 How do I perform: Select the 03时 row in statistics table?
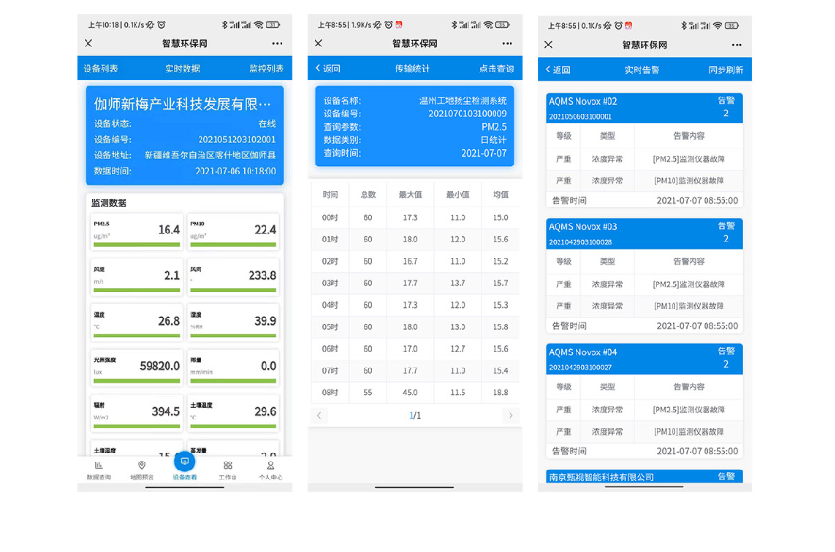click(415, 283)
